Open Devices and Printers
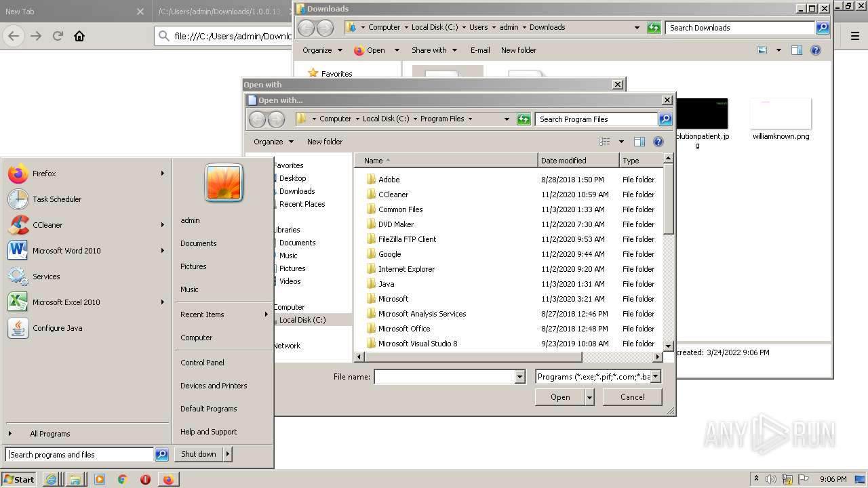868x488 pixels. [214, 386]
